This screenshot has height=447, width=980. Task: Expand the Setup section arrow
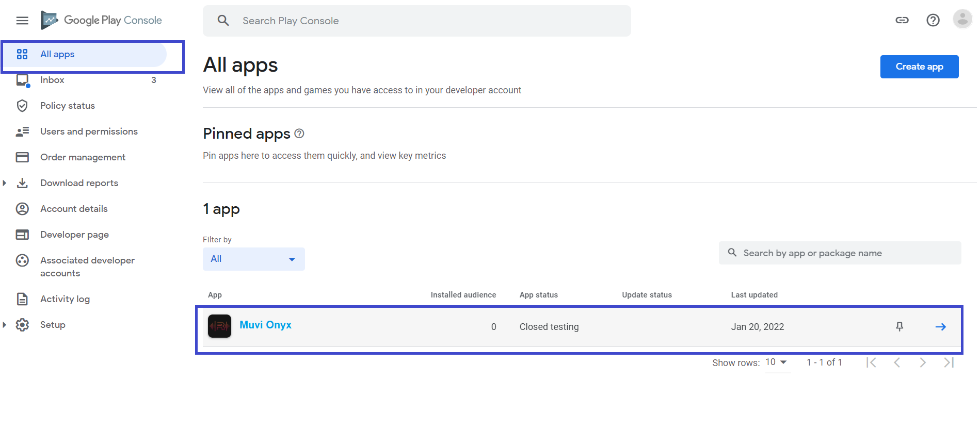pos(5,325)
